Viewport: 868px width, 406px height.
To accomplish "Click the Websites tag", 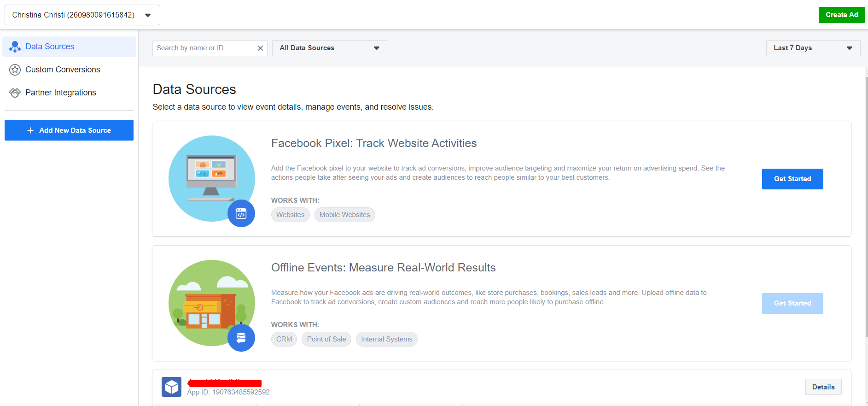I will coord(291,215).
